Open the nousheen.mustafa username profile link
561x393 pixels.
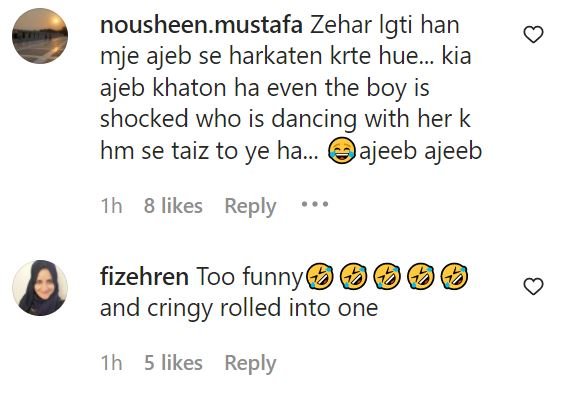click(x=201, y=26)
